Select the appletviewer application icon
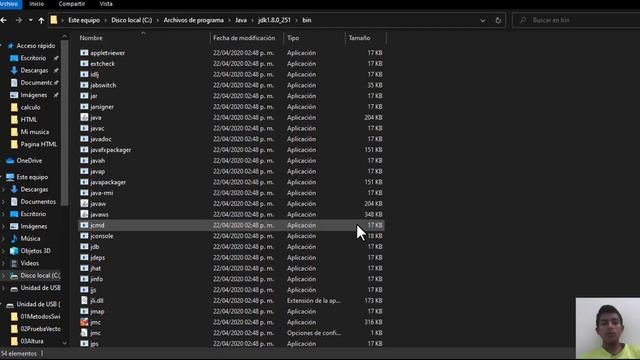 pyautogui.click(x=84, y=53)
